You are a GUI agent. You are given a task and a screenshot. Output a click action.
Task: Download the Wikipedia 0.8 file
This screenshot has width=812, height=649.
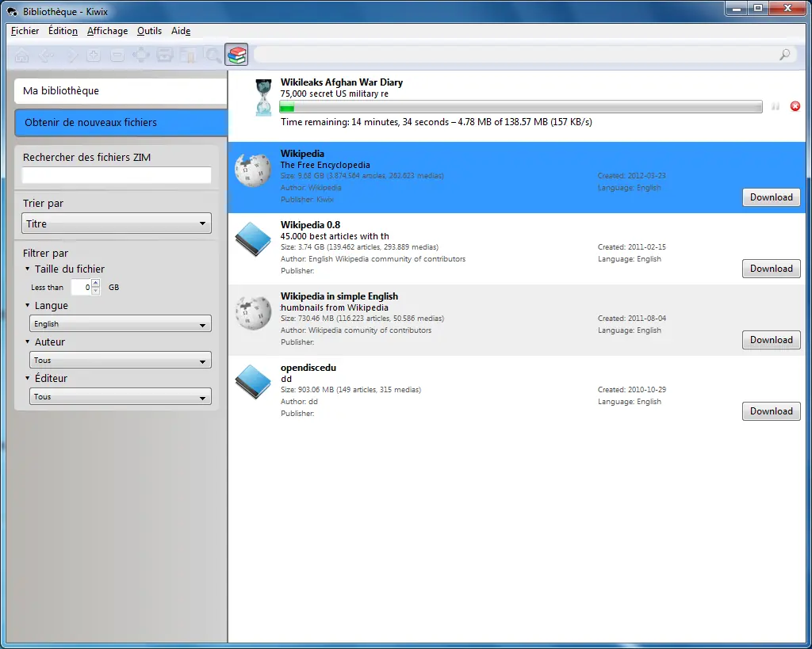pos(771,269)
